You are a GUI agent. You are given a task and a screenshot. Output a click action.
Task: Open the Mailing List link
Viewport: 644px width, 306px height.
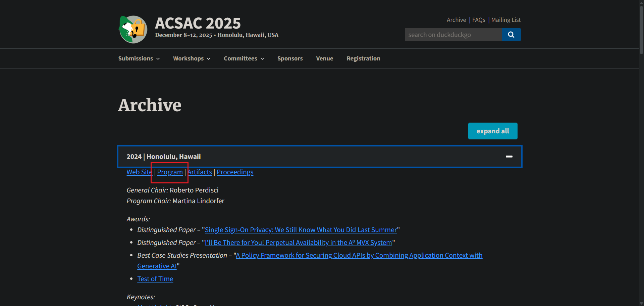tap(506, 20)
